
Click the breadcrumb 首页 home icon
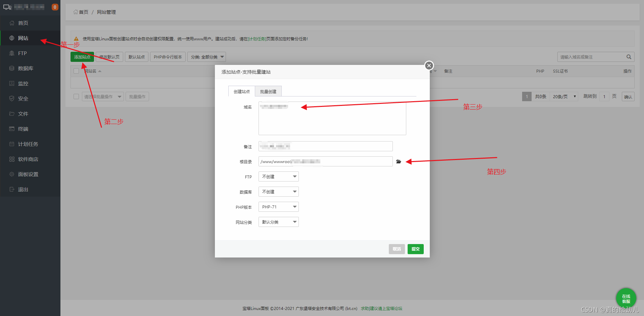tap(76, 12)
